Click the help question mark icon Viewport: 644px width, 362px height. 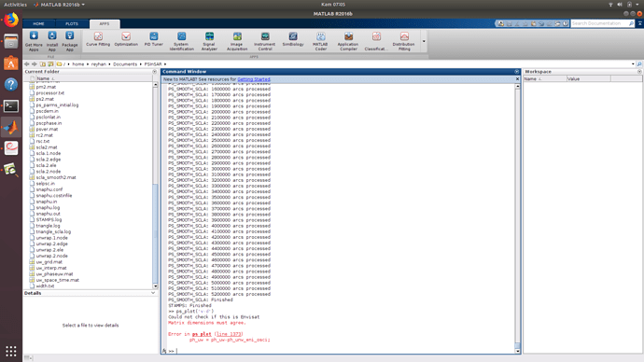coord(566,23)
